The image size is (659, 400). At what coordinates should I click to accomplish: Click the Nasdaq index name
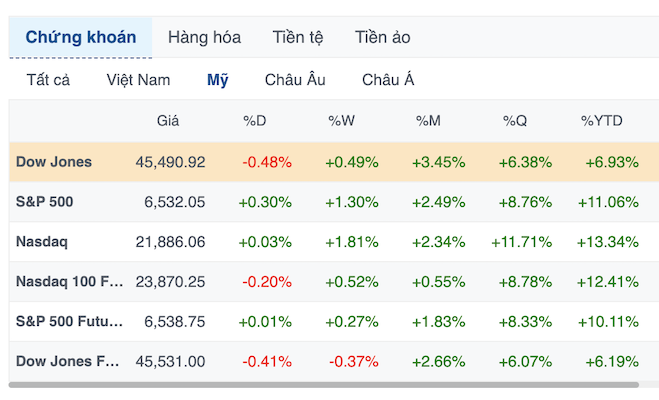coord(42,242)
